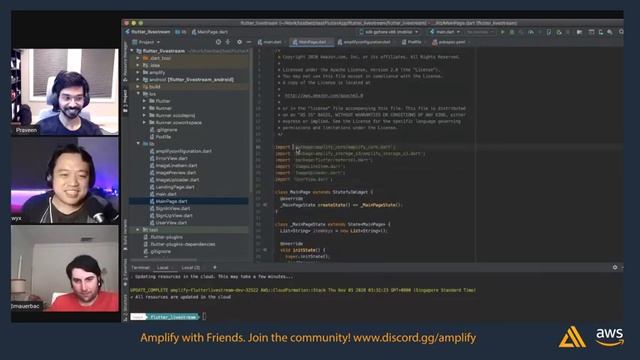Expand the Runner.xcodeproj folder
This screenshot has width=640, height=360.
tap(144, 116)
